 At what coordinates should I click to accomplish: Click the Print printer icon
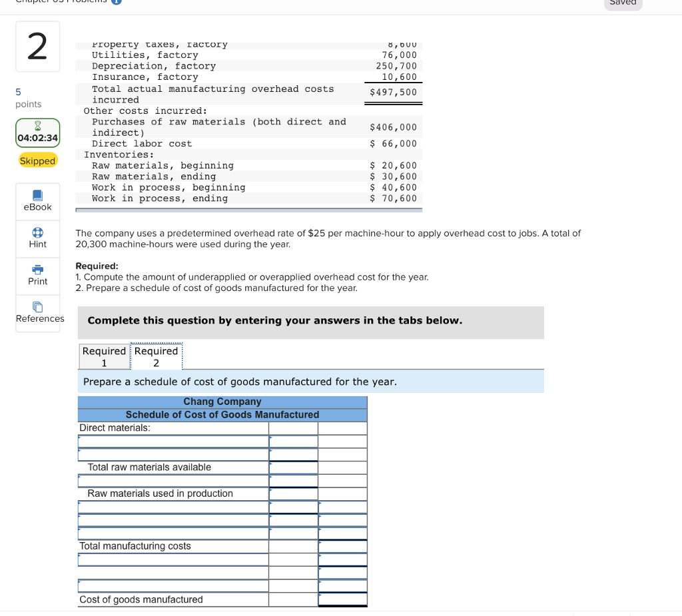[37, 270]
